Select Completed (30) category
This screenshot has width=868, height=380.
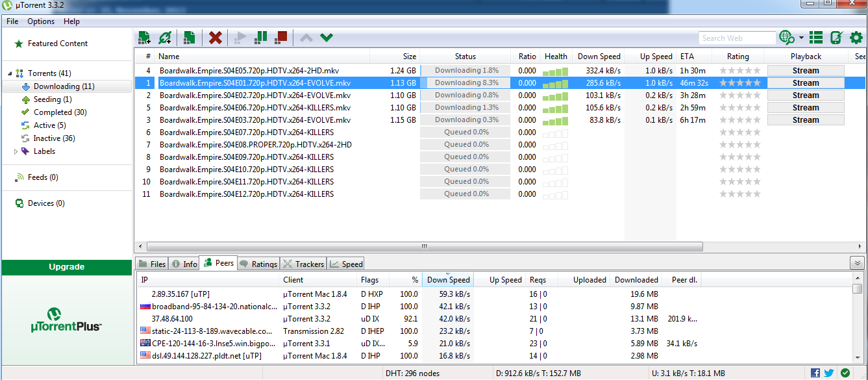click(60, 112)
